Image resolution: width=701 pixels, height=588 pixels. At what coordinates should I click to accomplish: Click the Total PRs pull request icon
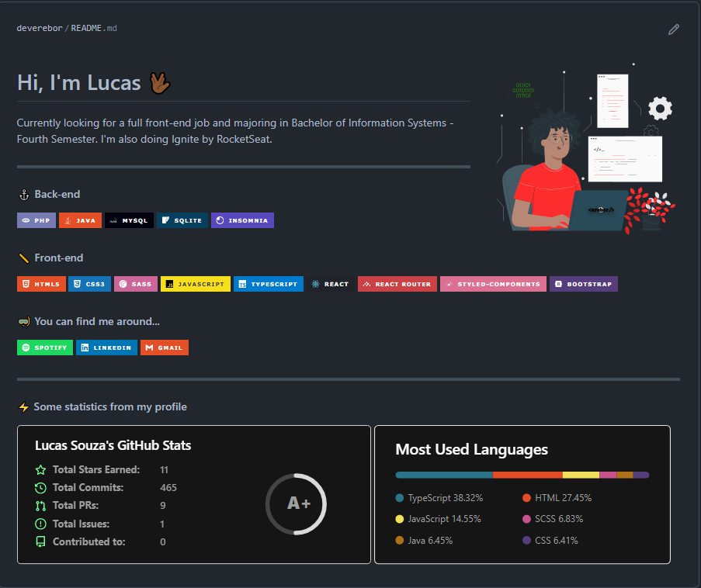click(x=40, y=506)
